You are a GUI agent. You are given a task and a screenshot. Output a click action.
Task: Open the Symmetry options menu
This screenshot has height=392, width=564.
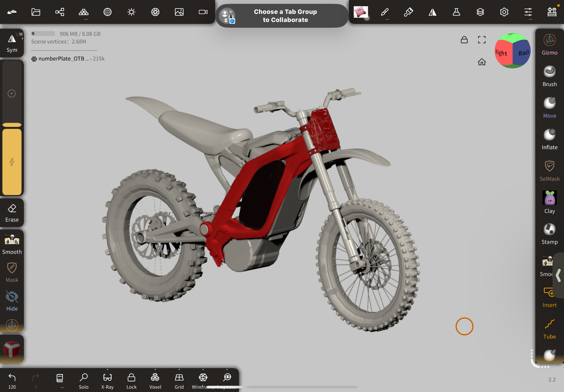point(432,12)
